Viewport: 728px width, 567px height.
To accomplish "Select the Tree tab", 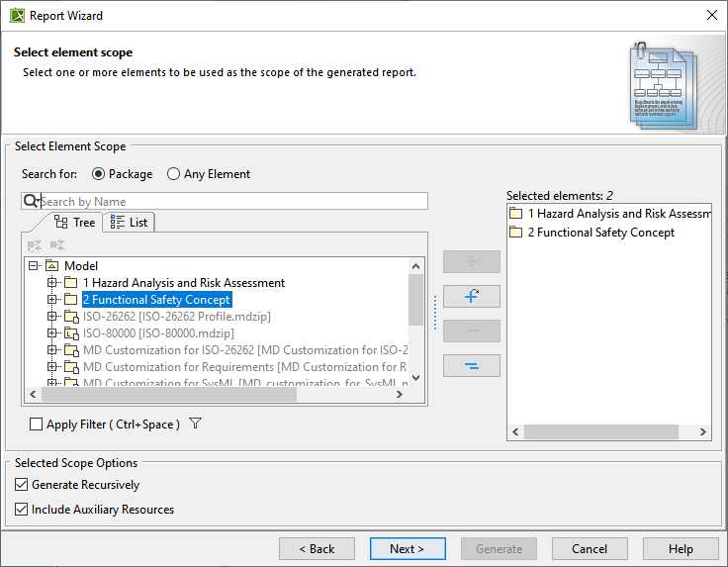I will (75, 223).
